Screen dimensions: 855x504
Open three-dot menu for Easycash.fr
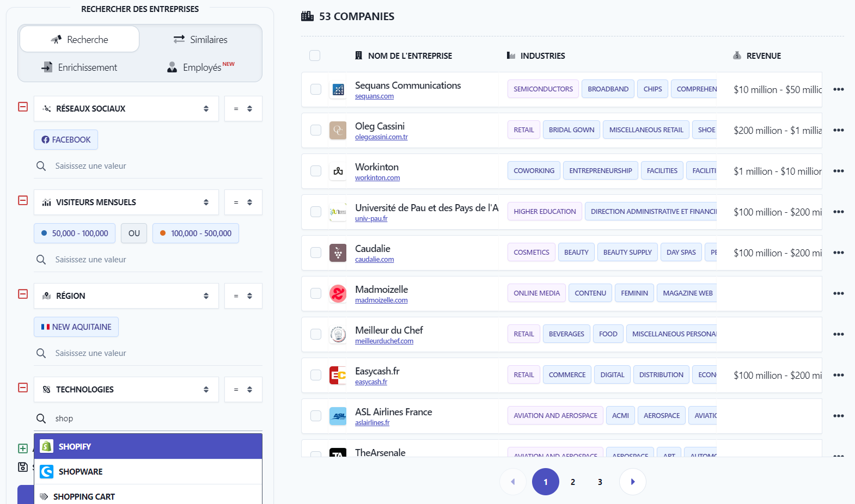(x=839, y=375)
